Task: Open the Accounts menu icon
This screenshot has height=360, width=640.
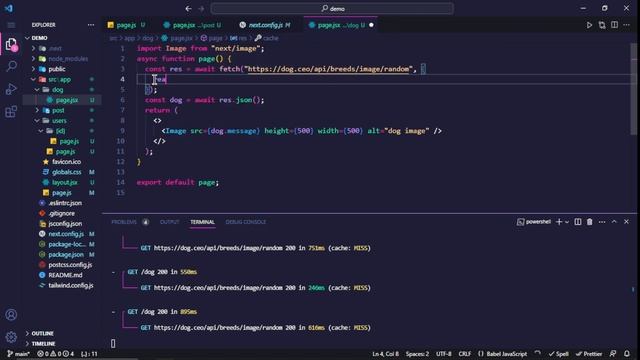Action: [x=11, y=315]
